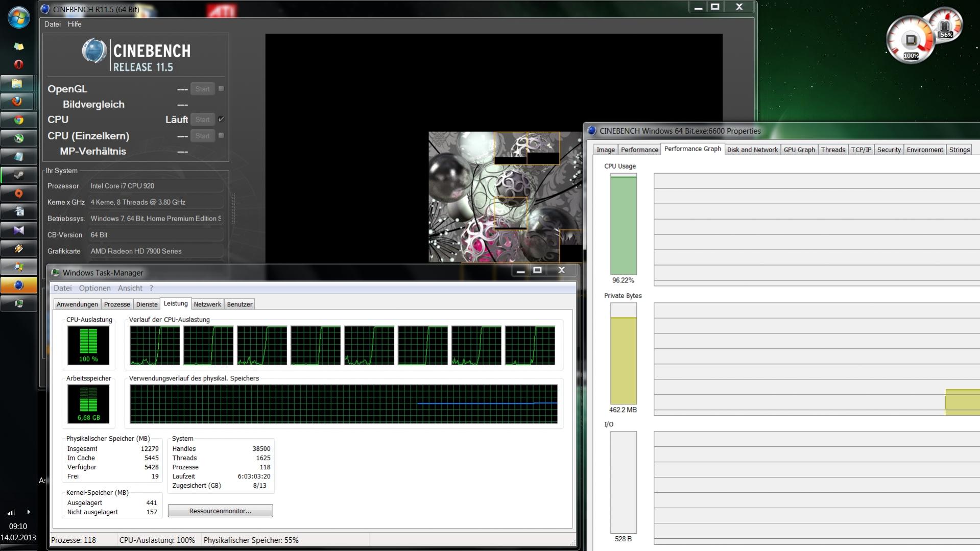Open the ? help menu in Task Manager

151,288
